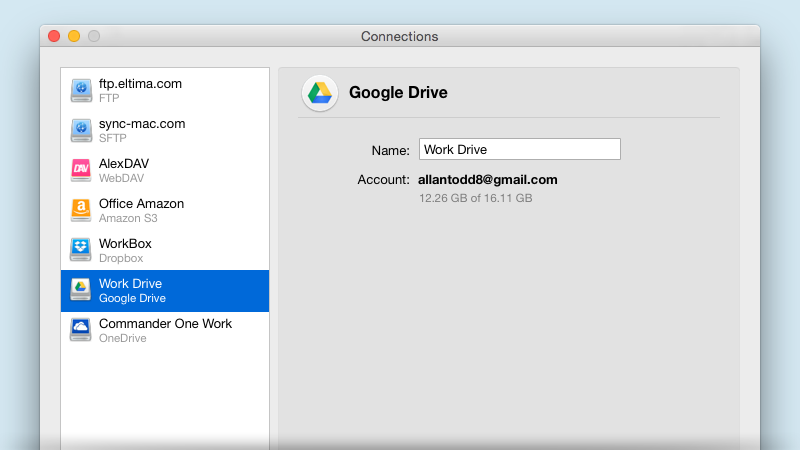Click the Connections window title
This screenshot has width=800, height=450.
(x=399, y=37)
